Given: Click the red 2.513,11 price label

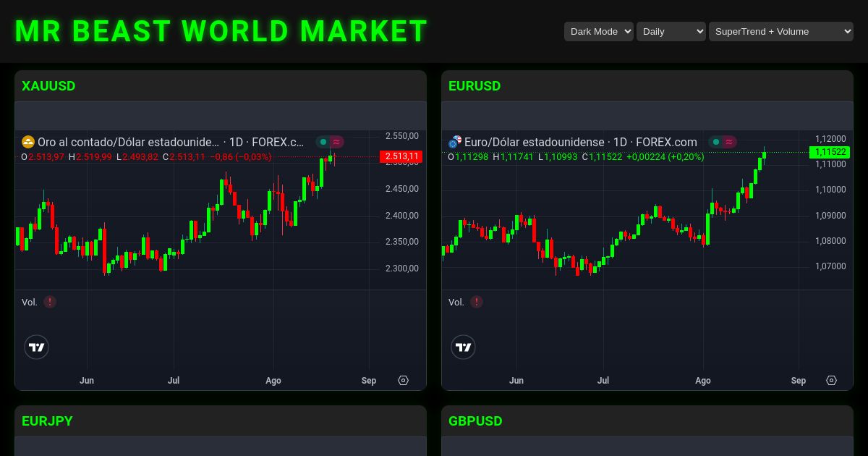Looking at the screenshot, I should point(401,156).
